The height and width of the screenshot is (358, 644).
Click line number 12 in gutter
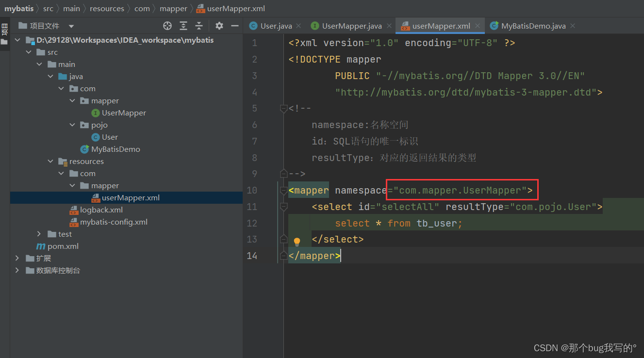[x=252, y=223]
